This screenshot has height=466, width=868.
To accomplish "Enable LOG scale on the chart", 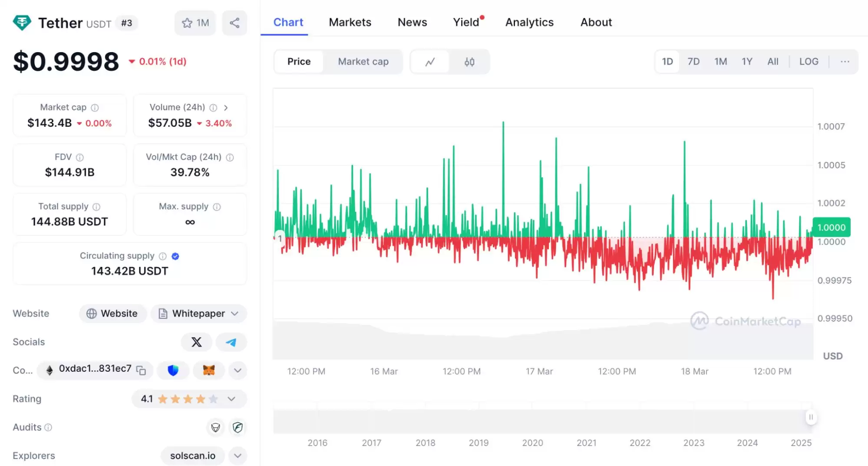I will pyautogui.click(x=809, y=62).
